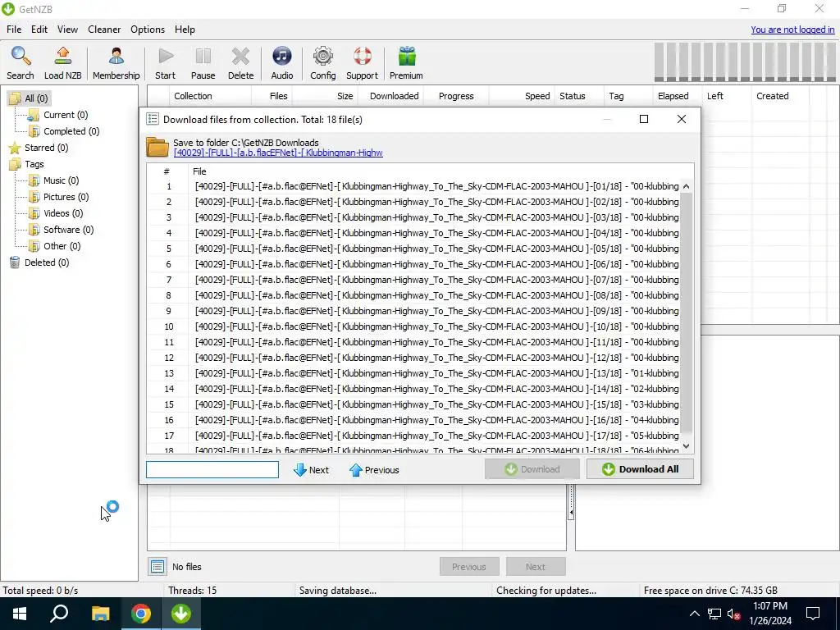840x630 pixels.
Task: Open the Audio toolbar icon
Action: pos(282,62)
